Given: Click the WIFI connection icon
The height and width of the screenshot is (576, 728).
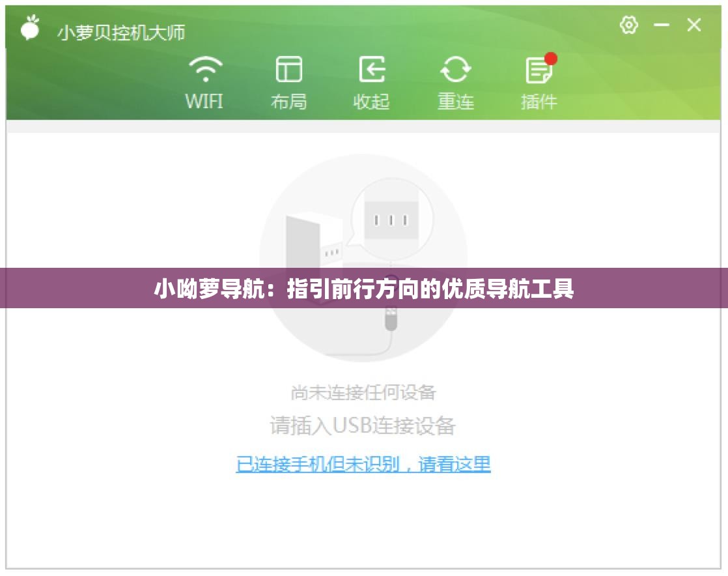Looking at the screenshot, I should pos(204,68).
